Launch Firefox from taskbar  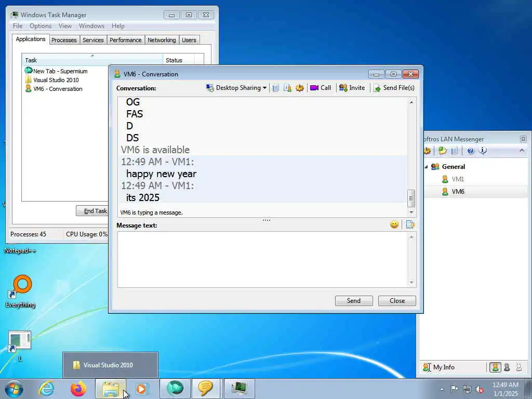[x=78, y=389]
